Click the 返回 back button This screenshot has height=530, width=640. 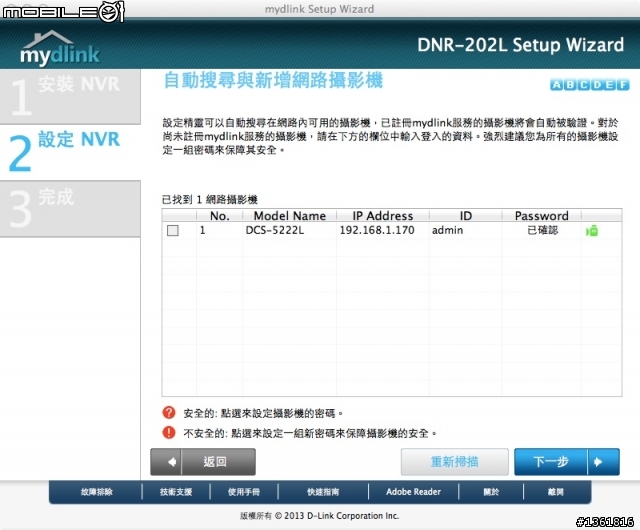[203, 462]
